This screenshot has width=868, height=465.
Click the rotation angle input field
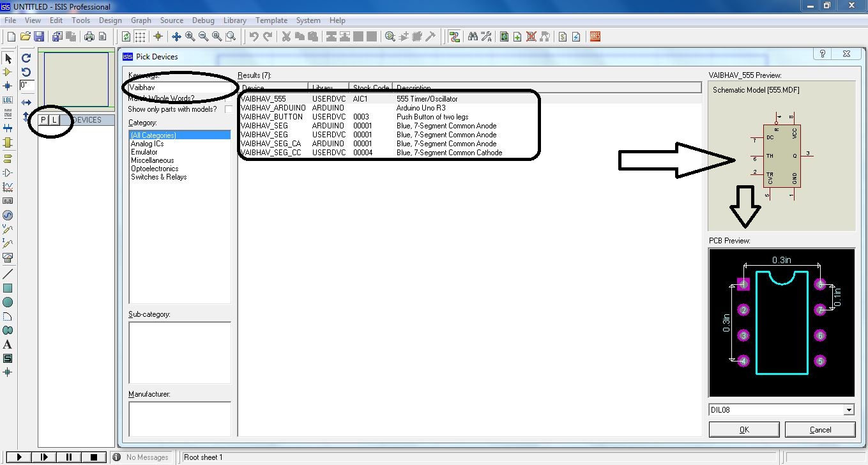pyautogui.click(x=27, y=85)
